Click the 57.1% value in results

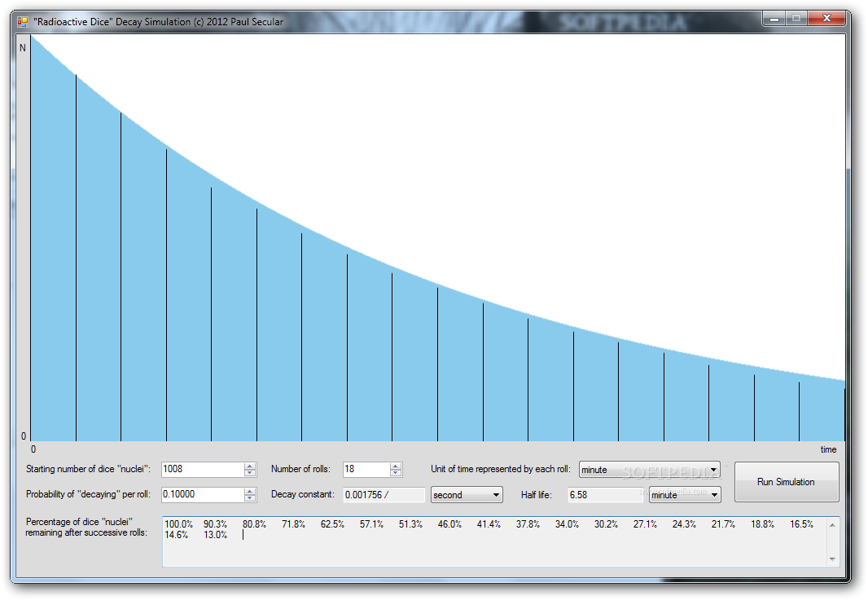(x=371, y=524)
